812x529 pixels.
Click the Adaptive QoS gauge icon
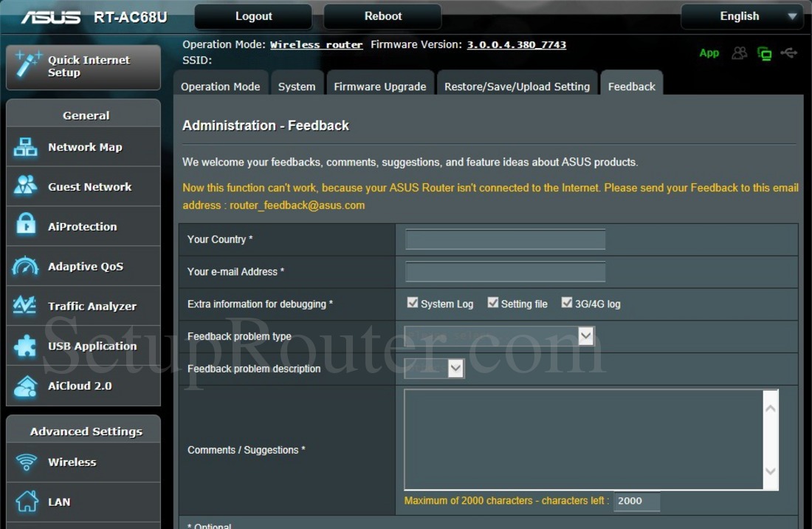25,266
